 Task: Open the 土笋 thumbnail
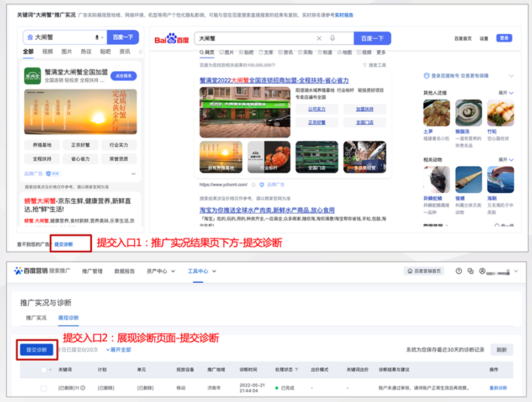pyautogui.click(x=436, y=113)
